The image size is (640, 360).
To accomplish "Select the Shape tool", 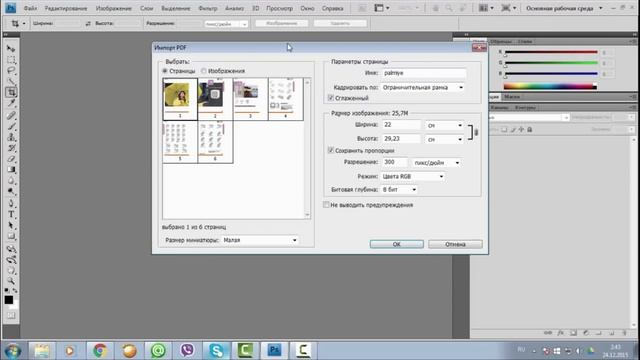I will coord(11,236).
